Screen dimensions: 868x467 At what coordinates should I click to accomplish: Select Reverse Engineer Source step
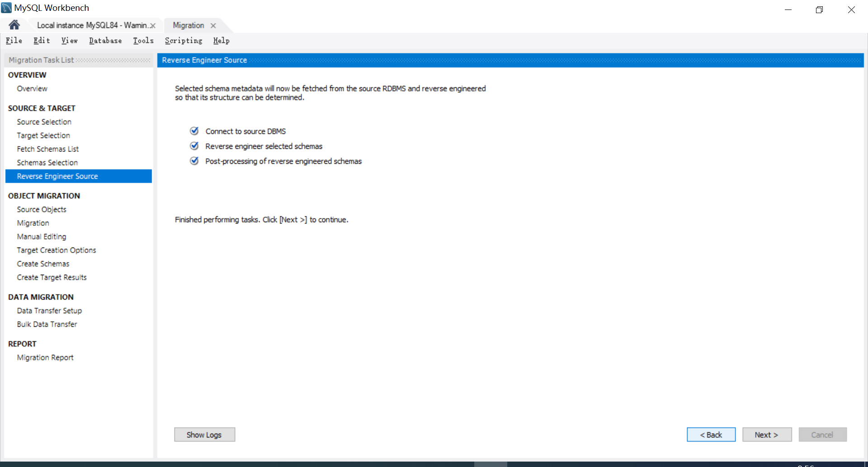coord(79,176)
